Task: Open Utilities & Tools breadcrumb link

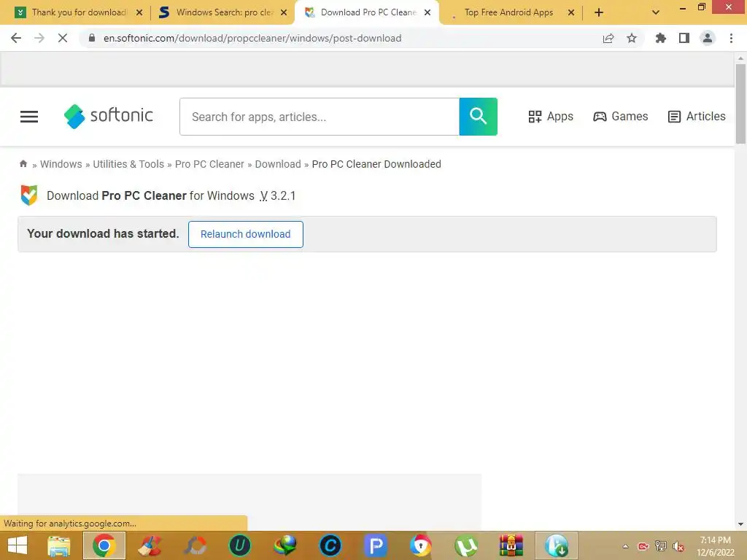Action: click(x=128, y=164)
